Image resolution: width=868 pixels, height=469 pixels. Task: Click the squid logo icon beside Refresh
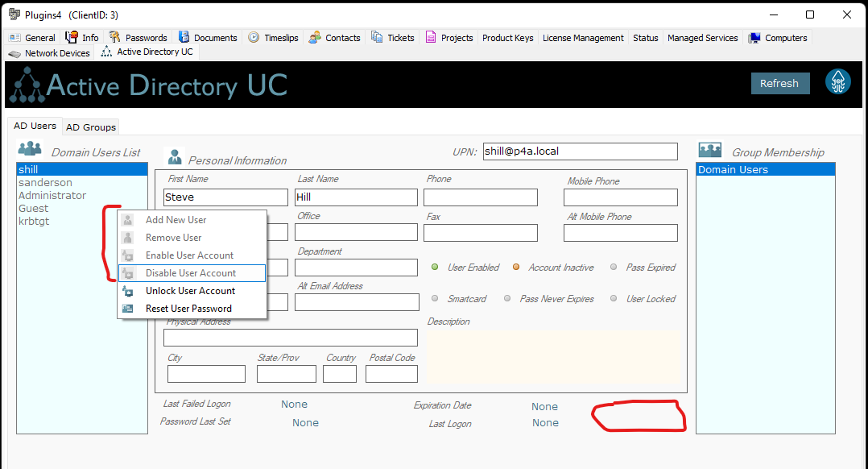point(838,81)
